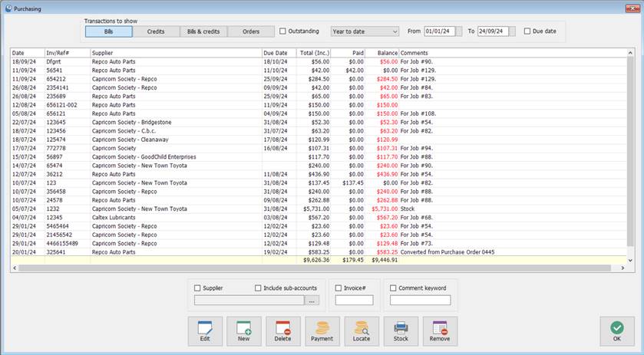The width and height of the screenshot is (644, 355).
Task: Sort by Due Date column header
Action: pyautogui.click(x=279, y=53)
